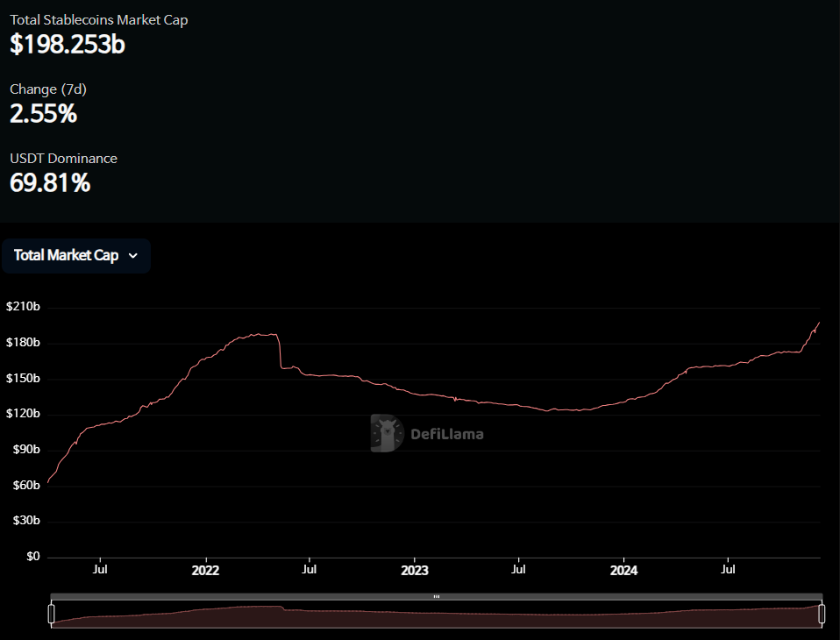Click the left handle of range slider
The height and width of the screenshot is (640, 840).
tap(51, 614)
